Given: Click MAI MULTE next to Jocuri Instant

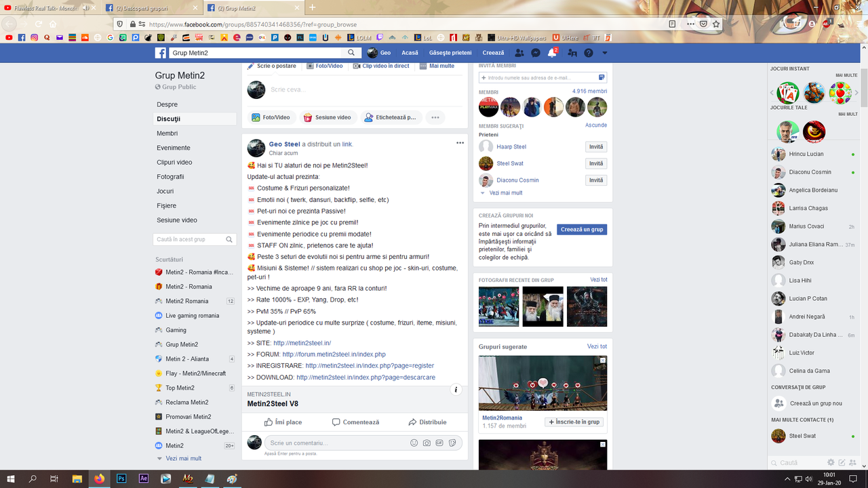Looking at the screenshot, I should (x=846, y=75).
